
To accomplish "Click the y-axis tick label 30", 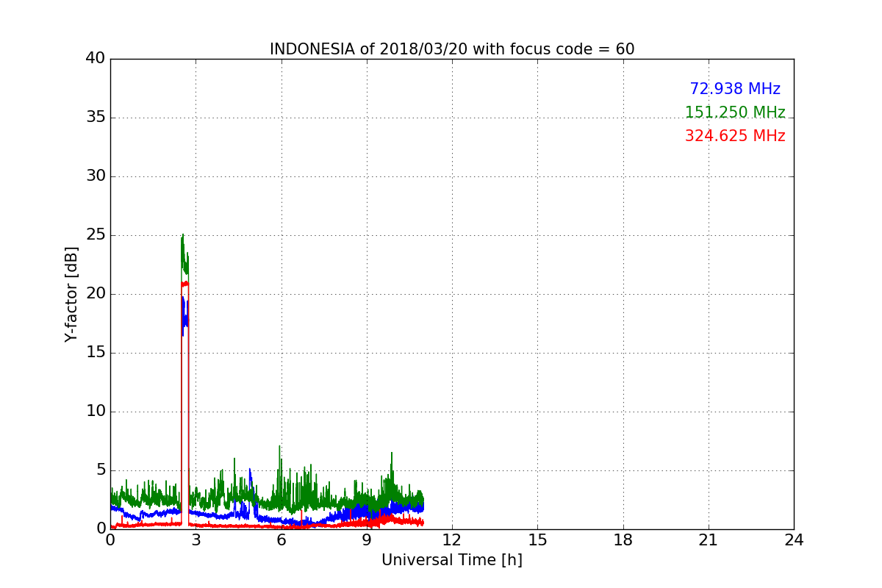I will pyautogui.click(x=96, y=176).
